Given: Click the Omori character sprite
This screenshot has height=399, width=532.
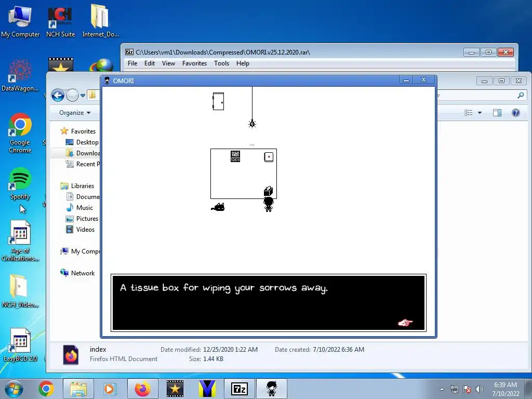Looking at the screenshot, I should pyautogui.click(x=269, y=205).
